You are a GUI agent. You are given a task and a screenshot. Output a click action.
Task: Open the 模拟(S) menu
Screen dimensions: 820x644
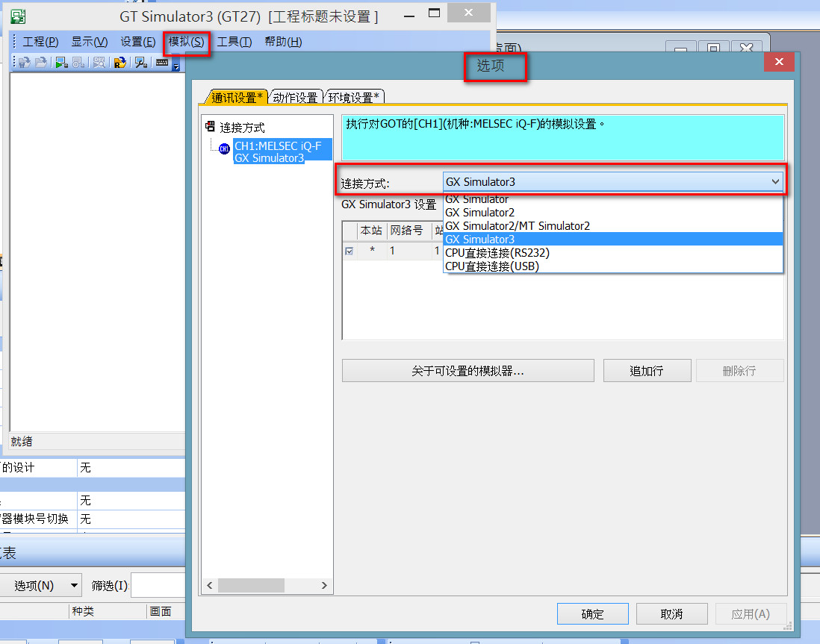click(186, 42)
